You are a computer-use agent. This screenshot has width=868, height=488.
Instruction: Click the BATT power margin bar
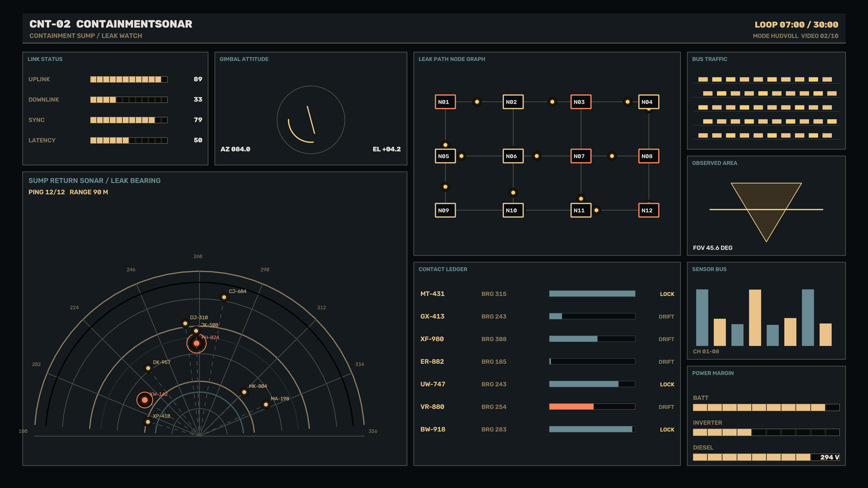coord(766,408)
